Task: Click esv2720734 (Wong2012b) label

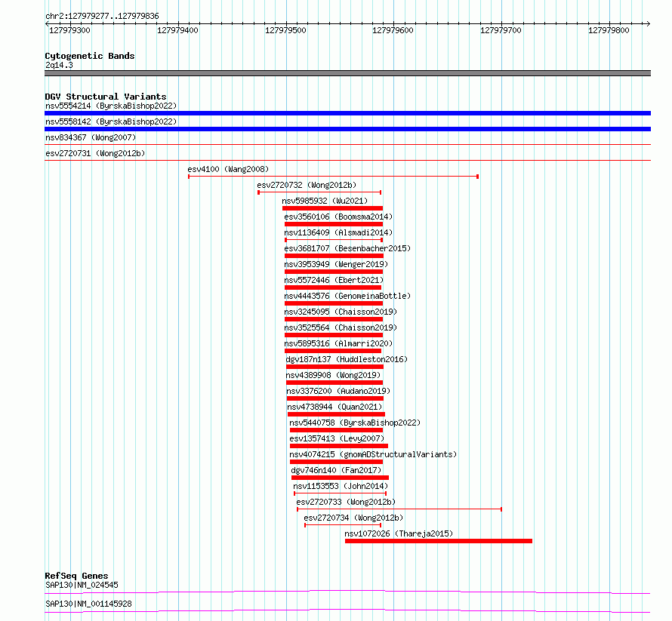Action: (353, 518)
